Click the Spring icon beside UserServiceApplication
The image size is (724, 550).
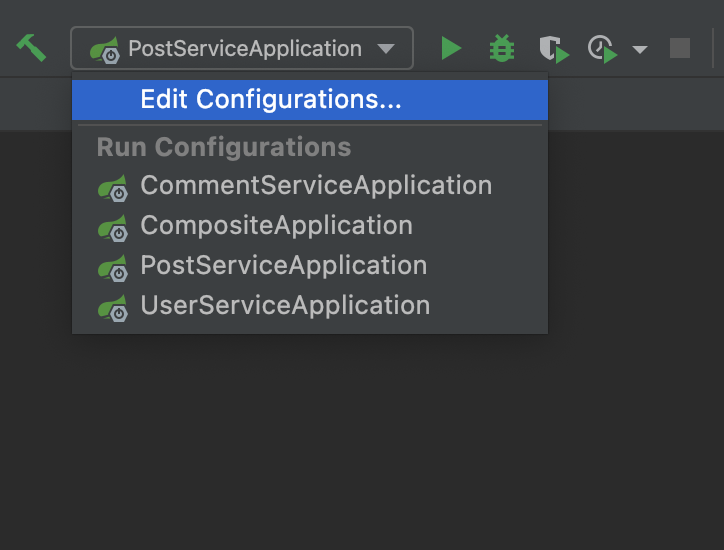[x=112, y=307]
